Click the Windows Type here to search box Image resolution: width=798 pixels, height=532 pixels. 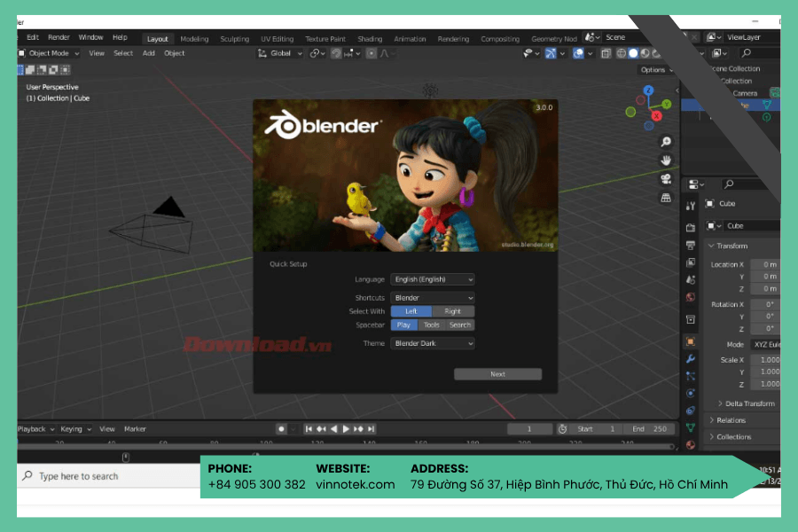pos(109,476)
